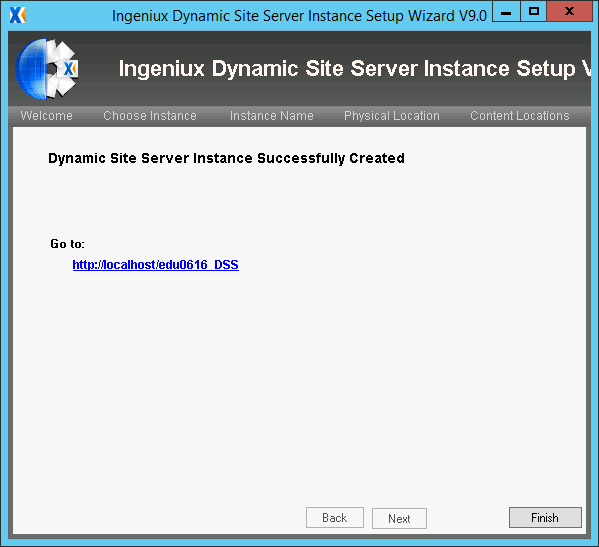Maximize the Setup Wizard window

pos(534,11)
